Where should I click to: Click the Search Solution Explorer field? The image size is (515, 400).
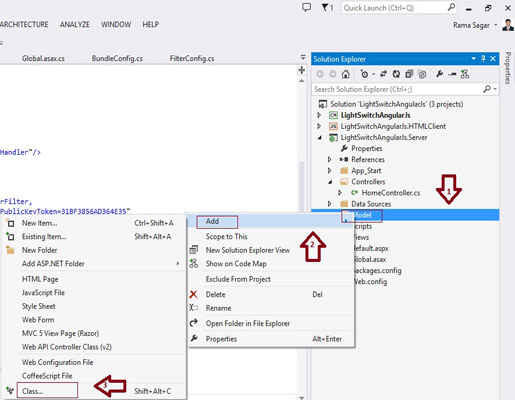[x=405, y=89]
